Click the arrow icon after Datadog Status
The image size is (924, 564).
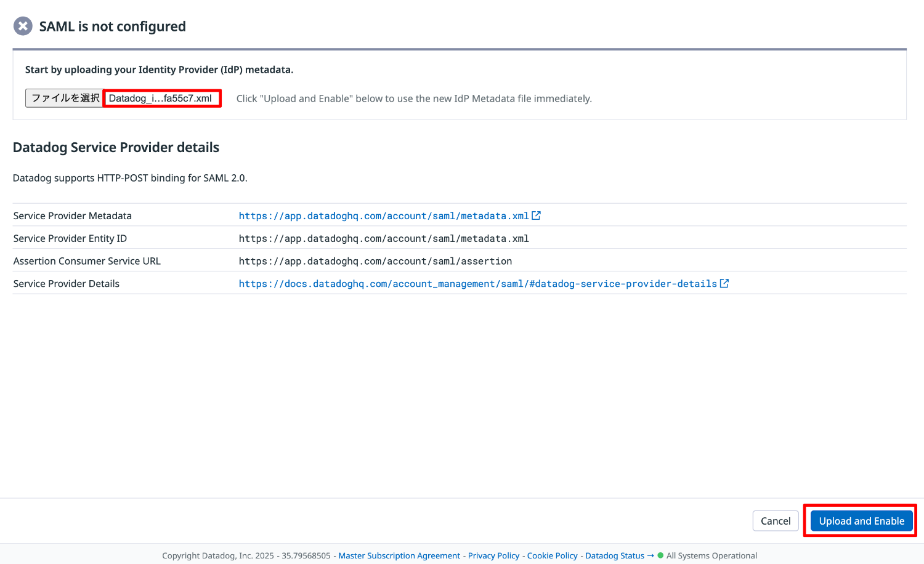(650, 555)
